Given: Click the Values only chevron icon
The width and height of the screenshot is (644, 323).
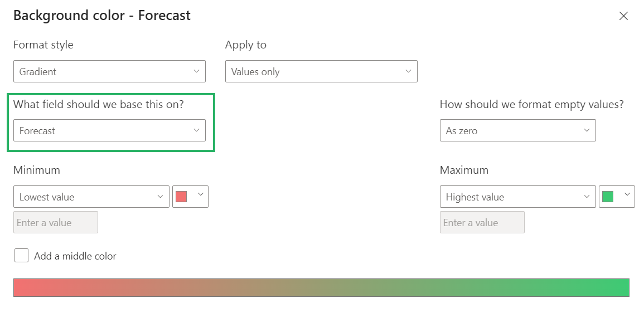Looking at the screenshot, I should click(408, 71).
